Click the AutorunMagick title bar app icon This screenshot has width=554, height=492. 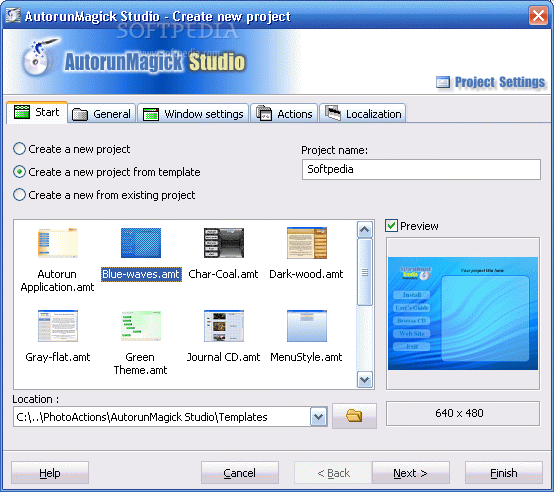coord(13,15)
